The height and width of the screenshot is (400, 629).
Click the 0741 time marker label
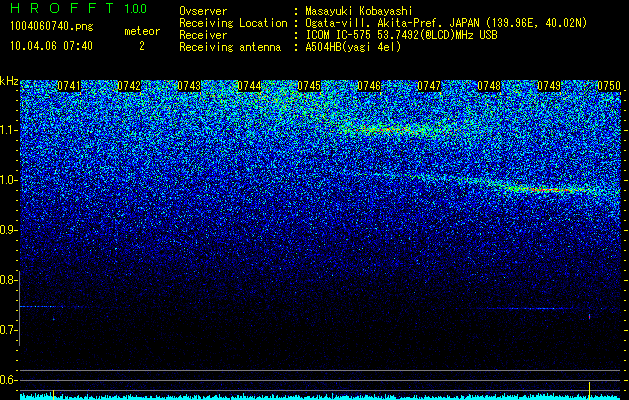69,86
